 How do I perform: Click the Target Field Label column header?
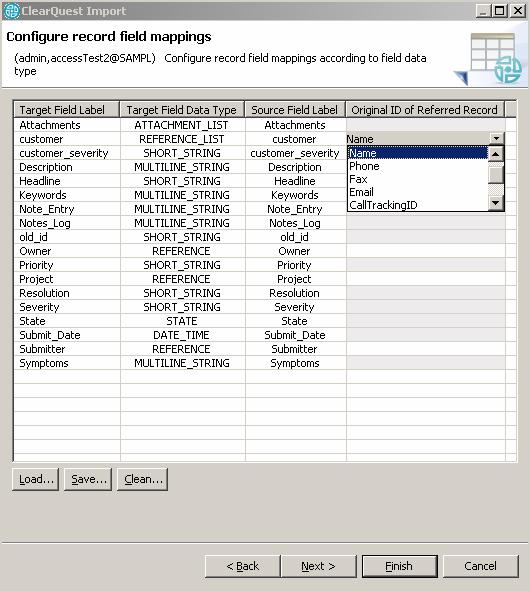(x=67, y=110)
